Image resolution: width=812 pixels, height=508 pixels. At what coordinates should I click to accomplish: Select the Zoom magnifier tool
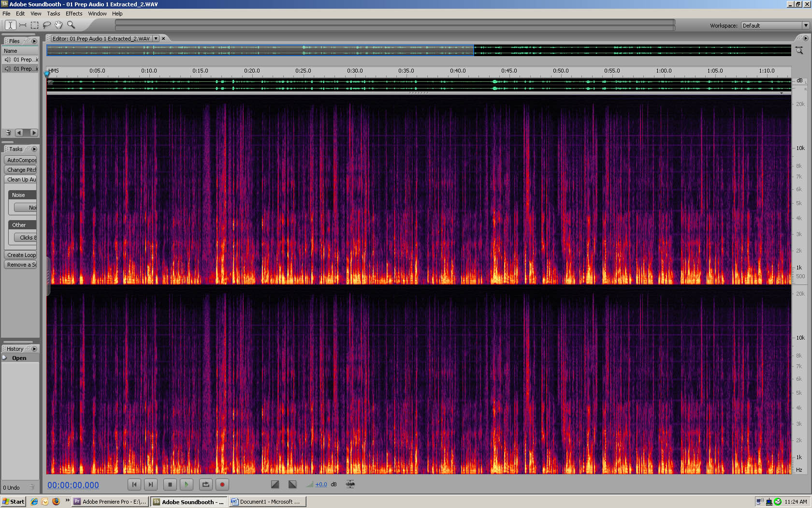pos(71,25)
